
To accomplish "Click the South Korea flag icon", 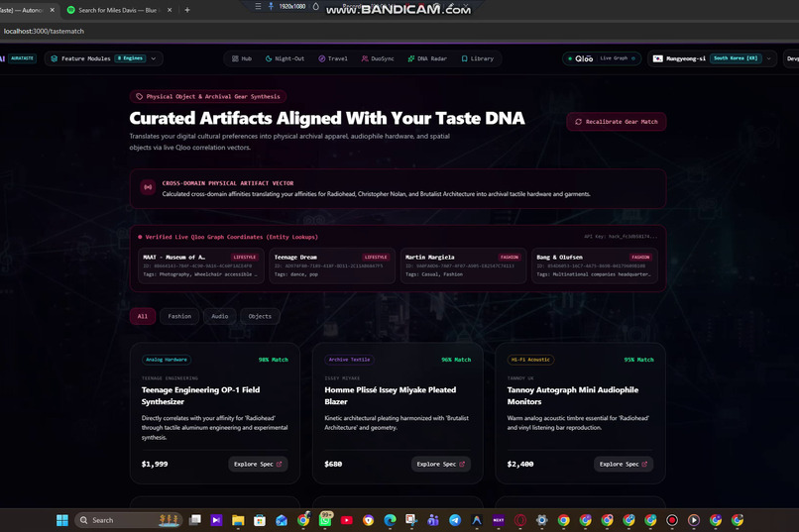I will click(x=658, y=58).
